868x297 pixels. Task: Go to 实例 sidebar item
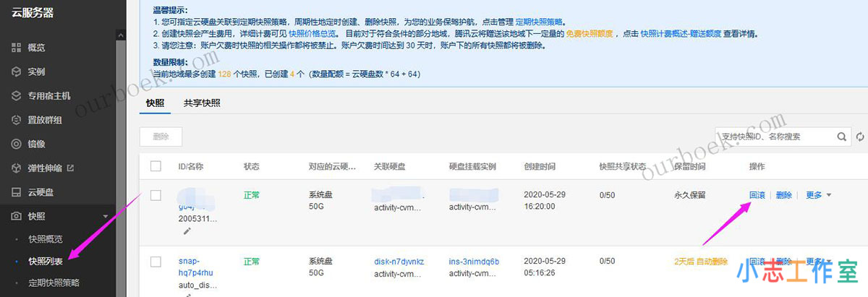click(36, 72)
